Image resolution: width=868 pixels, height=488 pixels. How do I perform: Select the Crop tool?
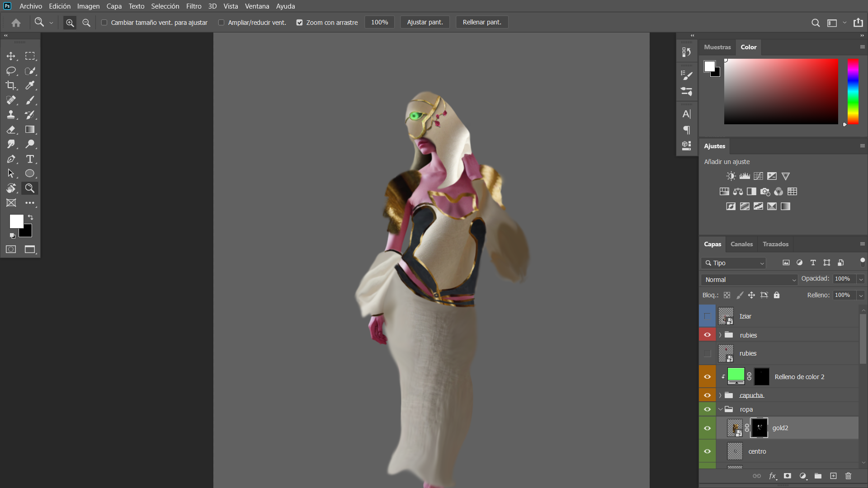[x=11, y=85]
